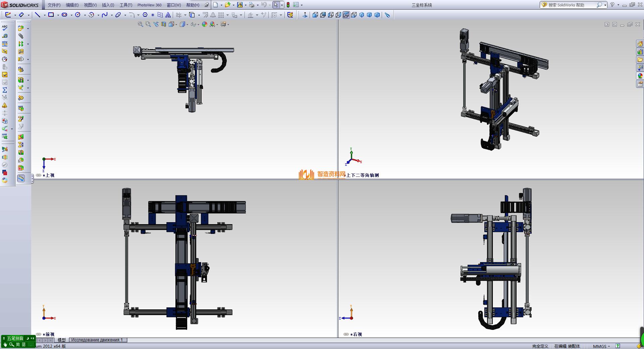
Task: Click the Edit Appearance color ball
Action: 204,24
